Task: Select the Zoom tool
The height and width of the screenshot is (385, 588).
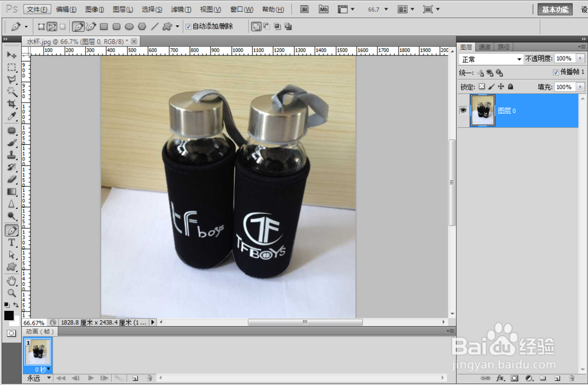Action: 12,293
